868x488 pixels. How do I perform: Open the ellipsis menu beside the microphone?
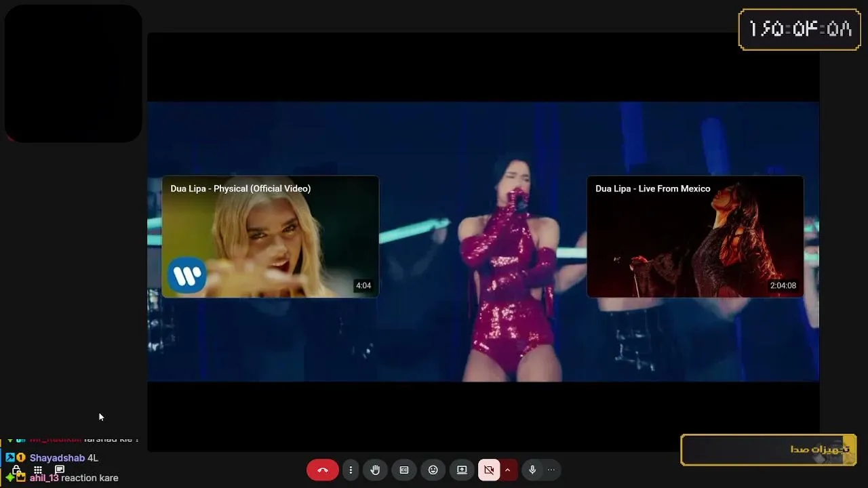(x=551, y=470)
